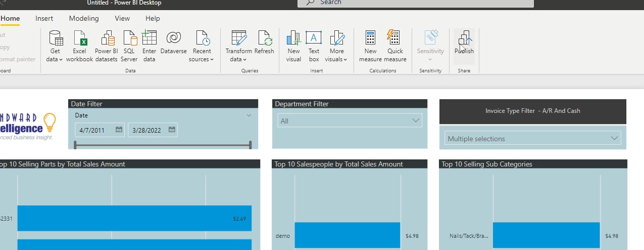Click the Format painter button
644x250 pixels.
tap(18, 59)
